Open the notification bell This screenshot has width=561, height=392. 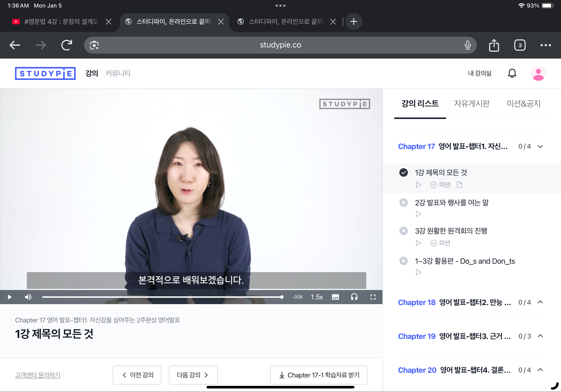(x=512, y=73)
